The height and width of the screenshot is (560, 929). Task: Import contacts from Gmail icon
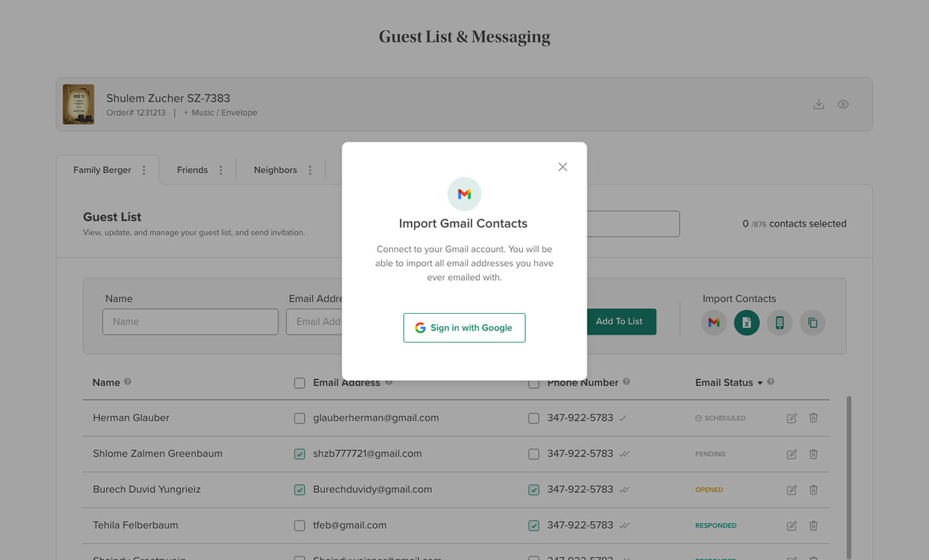714,323
